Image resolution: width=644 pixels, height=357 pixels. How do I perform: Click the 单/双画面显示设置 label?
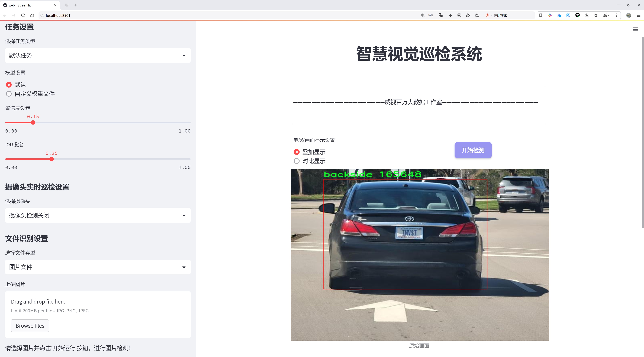point(314,140)
